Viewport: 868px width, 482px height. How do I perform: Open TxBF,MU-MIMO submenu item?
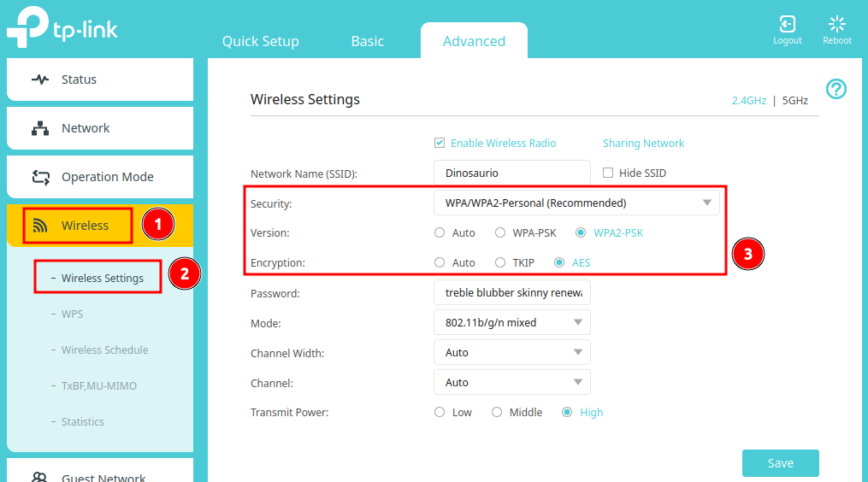coord(98,385)
